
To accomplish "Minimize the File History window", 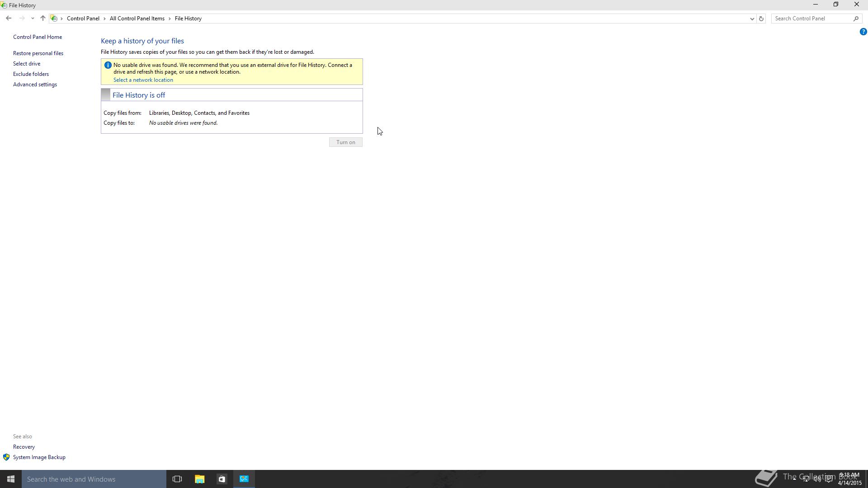I will coord(816,5).
